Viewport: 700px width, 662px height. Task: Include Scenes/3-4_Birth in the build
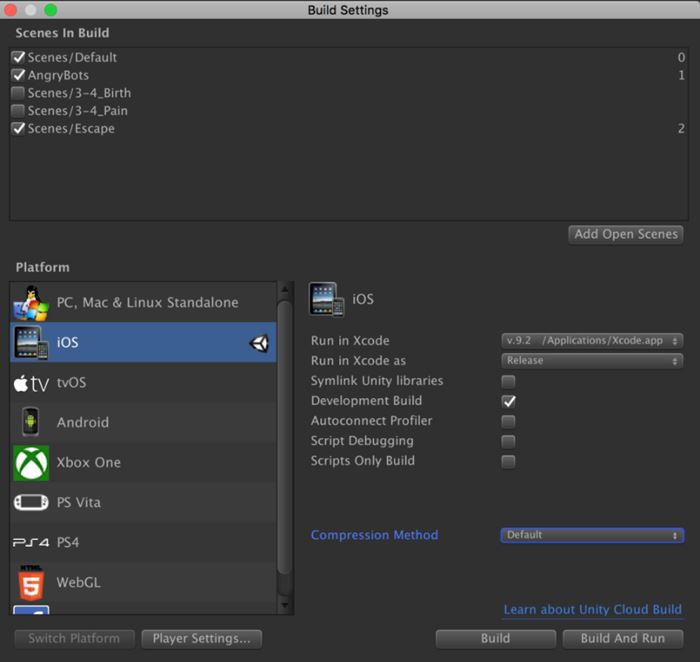click(x=18, y=93)
